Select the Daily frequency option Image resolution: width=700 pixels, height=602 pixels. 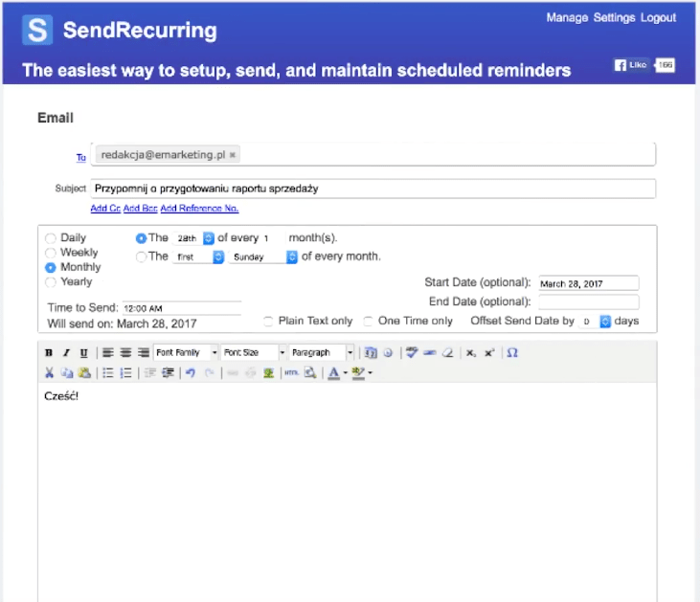pyautogui.click(x=51, y=238)
